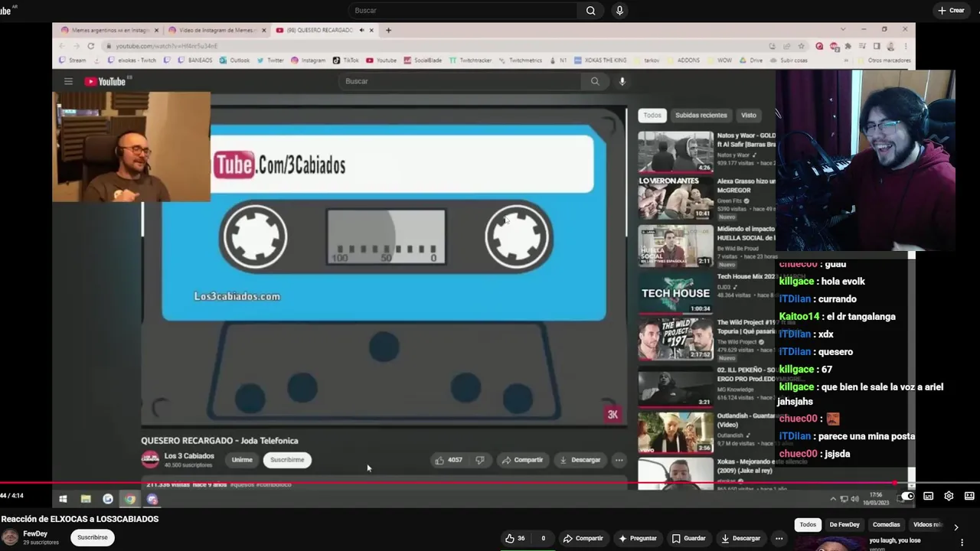Click the inner YouTube microphone icon
Viewport: 980px width, 551px height.
click(x=622, y=81)
